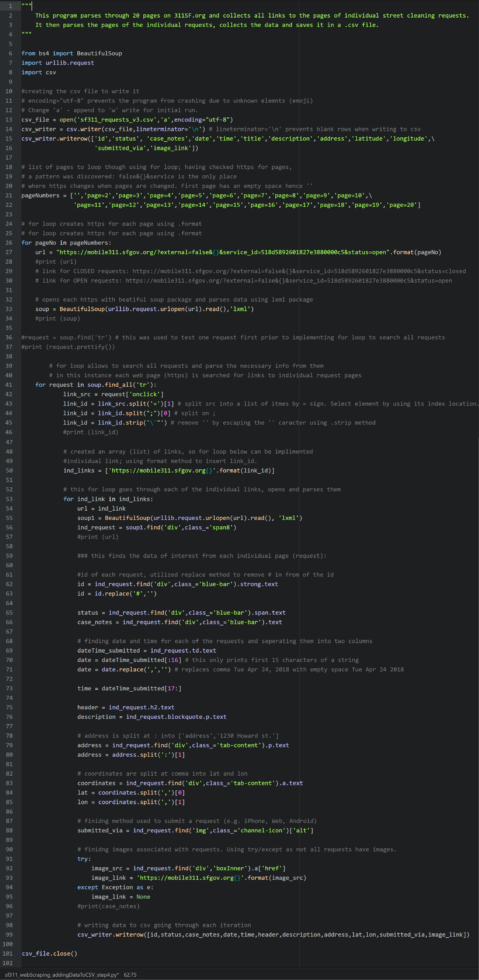The image size is (479, 980).
Task: Click line number 53 in the gutter
Action: 9,499
